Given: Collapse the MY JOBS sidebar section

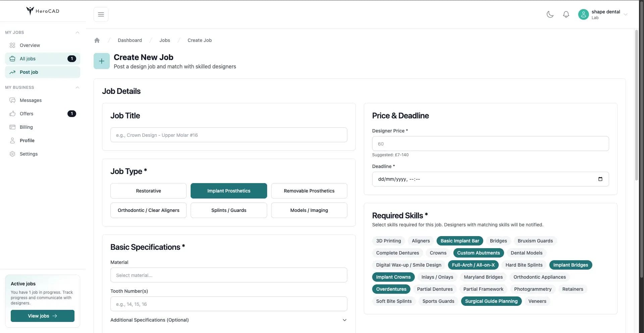Looking at the screenshot, I should click(x=77, y=33).
